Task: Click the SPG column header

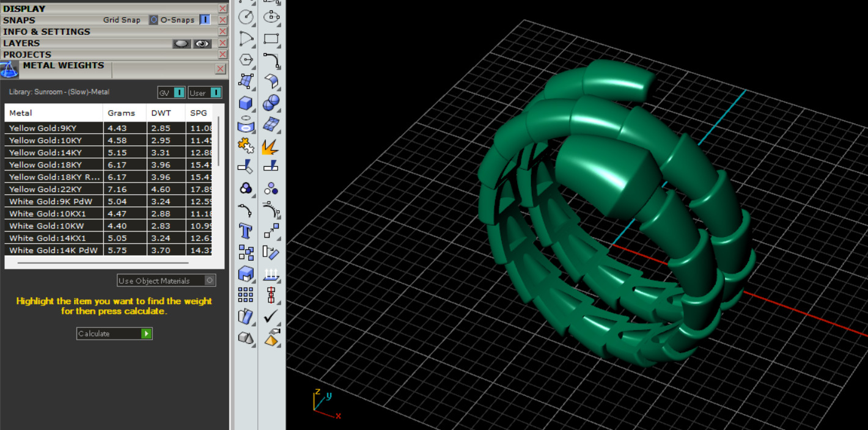Action: (199, 113)
